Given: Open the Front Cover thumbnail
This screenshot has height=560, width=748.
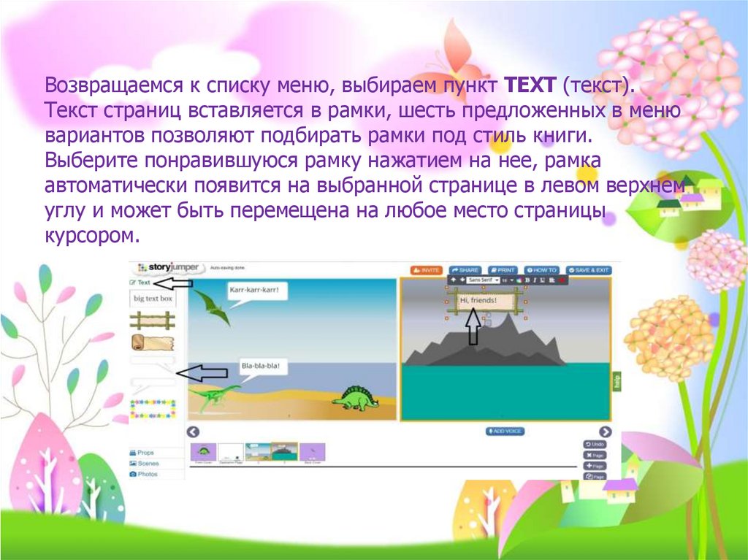Looking at the screenshot, I should [x=203, y=453].
